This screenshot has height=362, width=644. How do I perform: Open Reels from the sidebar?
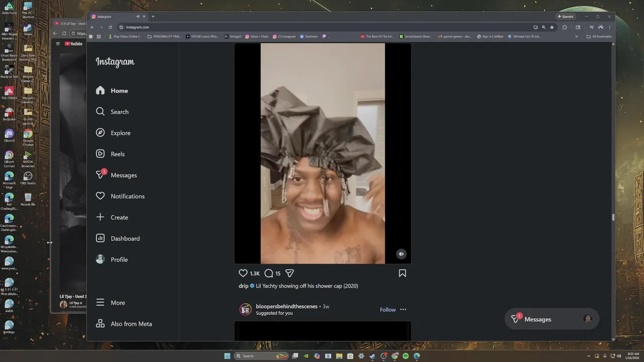(110, 154)
